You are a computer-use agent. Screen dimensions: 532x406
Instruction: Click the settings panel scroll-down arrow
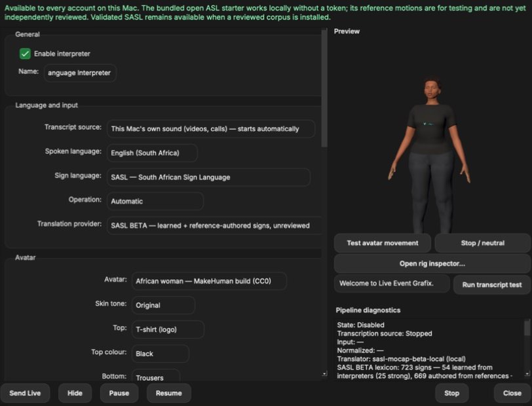(324, 373)
